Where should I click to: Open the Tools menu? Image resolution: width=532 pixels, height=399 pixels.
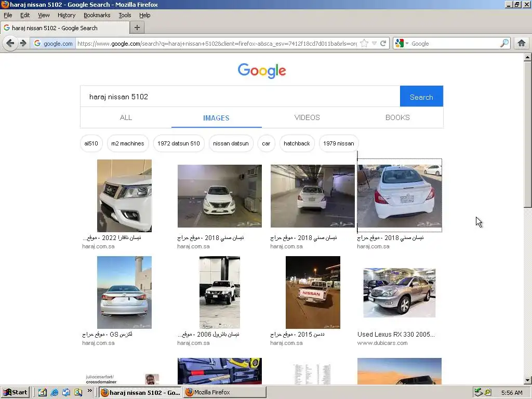pos(125,15)
